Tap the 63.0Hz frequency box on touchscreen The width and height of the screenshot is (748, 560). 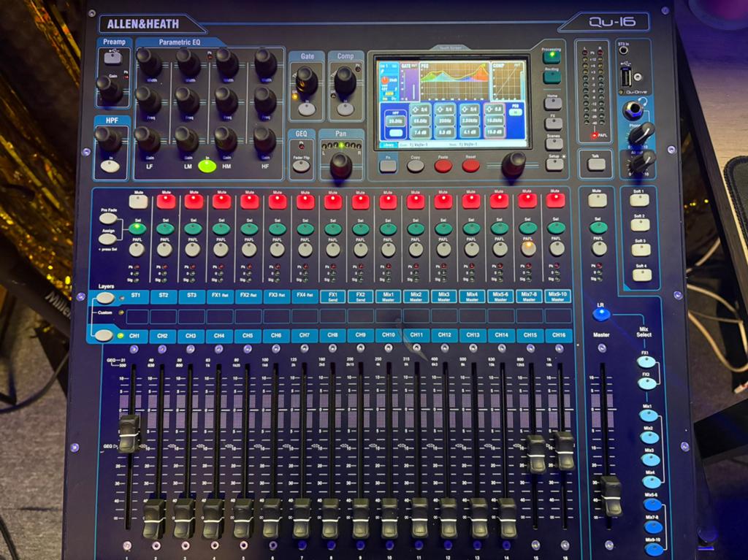click(420, 121)
